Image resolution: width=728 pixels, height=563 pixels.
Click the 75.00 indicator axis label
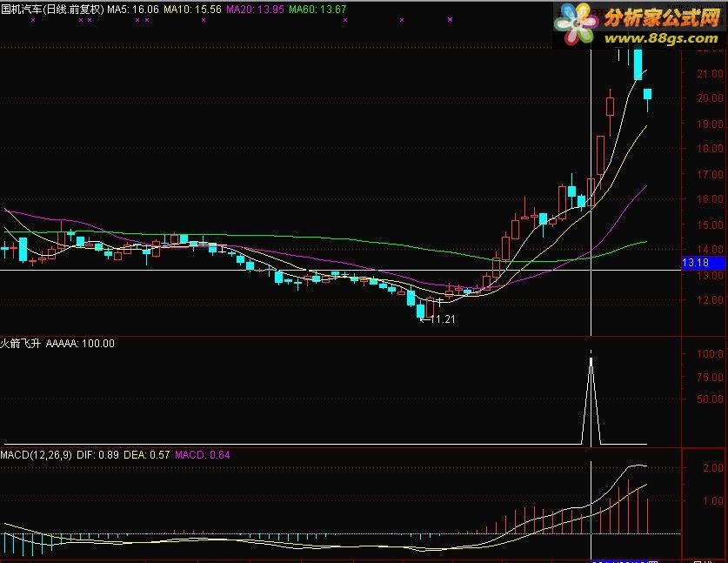[x=710, y=377]
